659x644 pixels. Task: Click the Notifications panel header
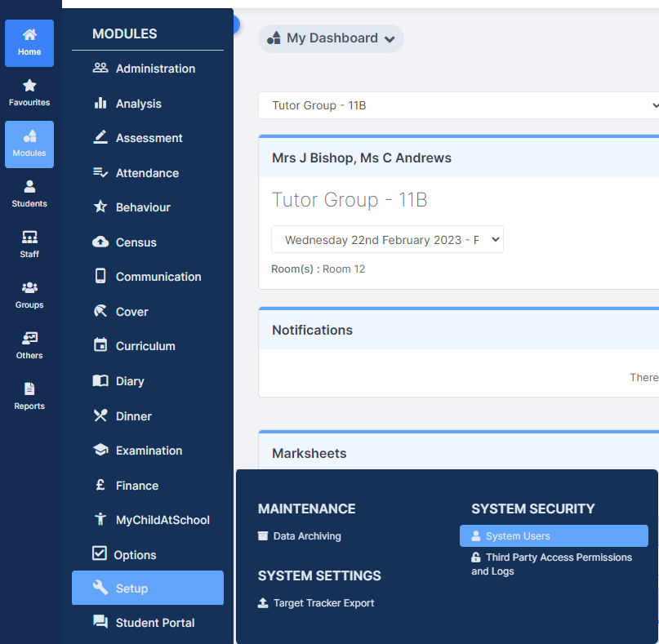459,330
